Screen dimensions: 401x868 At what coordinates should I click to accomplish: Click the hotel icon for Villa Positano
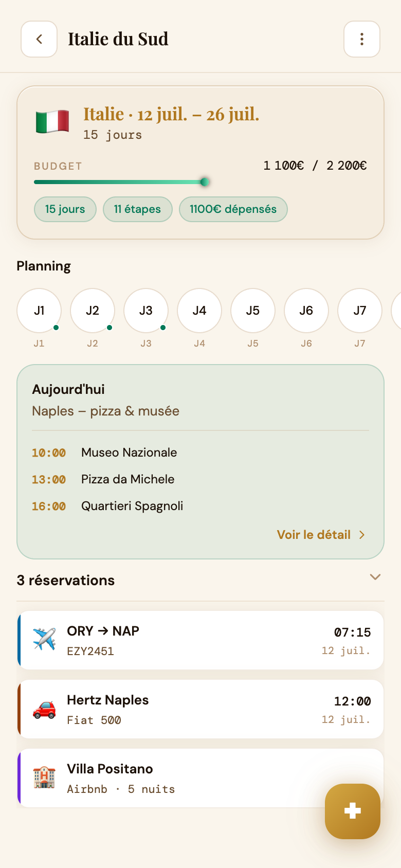point(44,777)
